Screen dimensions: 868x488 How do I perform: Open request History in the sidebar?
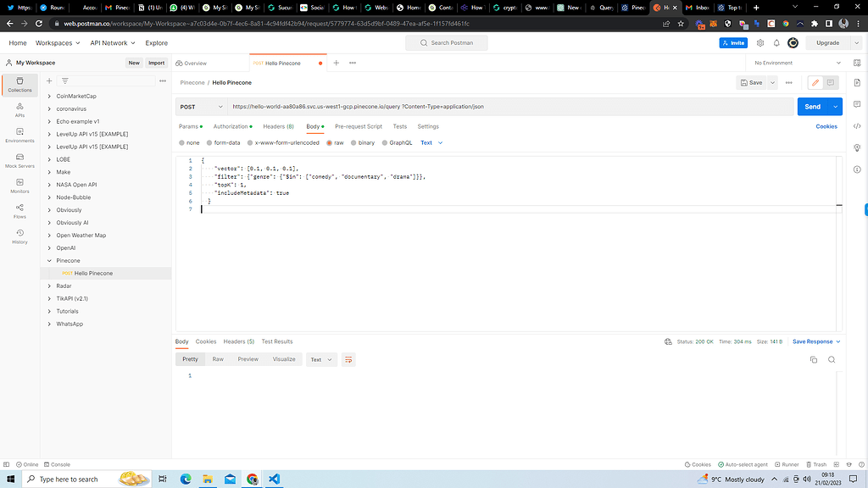tap(19, 239)
